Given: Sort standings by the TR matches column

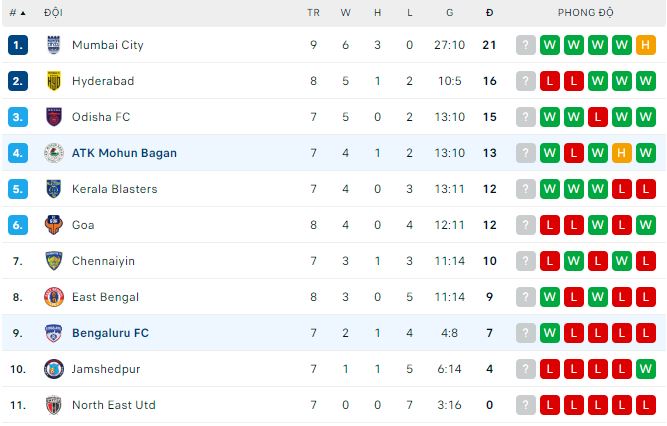Looking at the screenshot, I should (x=313, y=13).
